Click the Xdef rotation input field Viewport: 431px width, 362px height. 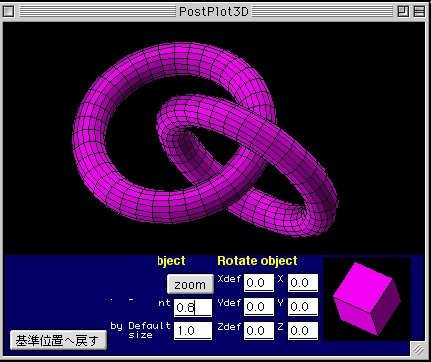(259, 283)
